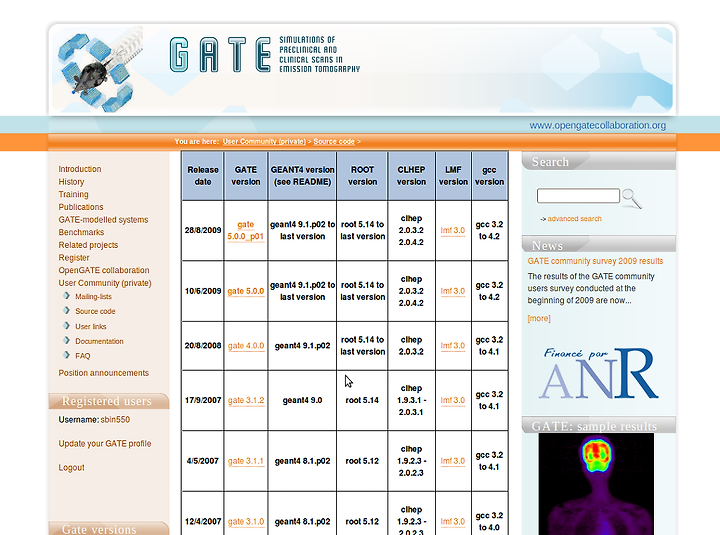
Task: Click the magnifying glass search icon
Action: click(632, 199)
